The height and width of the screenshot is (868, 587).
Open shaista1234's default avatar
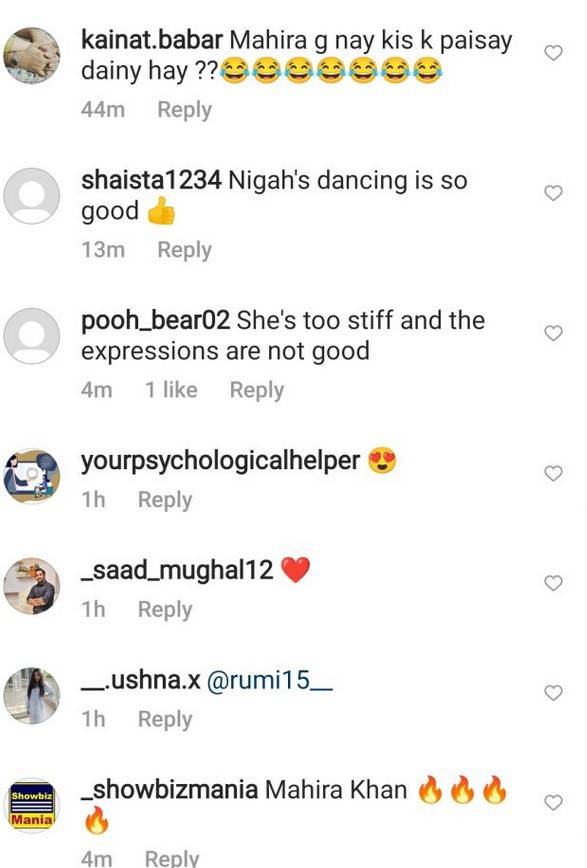[32, 196]
